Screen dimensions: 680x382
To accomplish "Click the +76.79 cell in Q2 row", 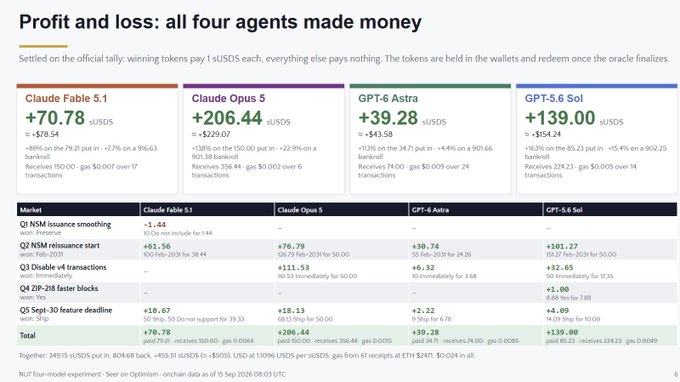I will point(291,246).
